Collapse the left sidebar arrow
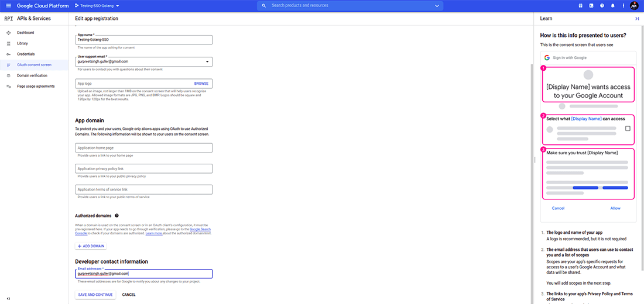Image resolution: width=644 pixels, height=304 pixels. point(9,298)
